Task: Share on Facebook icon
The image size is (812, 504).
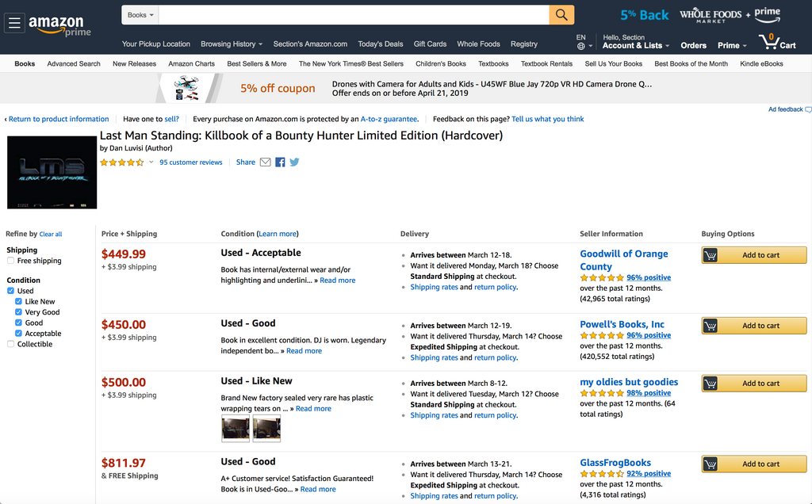Action: pyautogui.click(x=280, y=162)
